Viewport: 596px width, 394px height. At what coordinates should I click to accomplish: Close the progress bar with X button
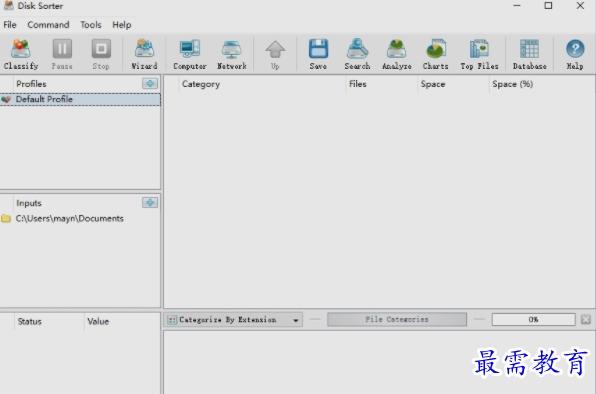586,320
